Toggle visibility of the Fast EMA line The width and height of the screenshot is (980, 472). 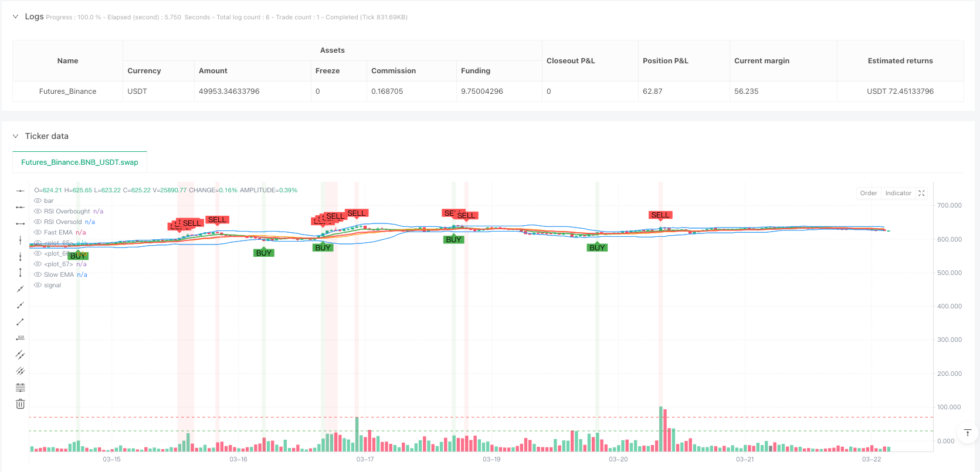tap(38, 232)
